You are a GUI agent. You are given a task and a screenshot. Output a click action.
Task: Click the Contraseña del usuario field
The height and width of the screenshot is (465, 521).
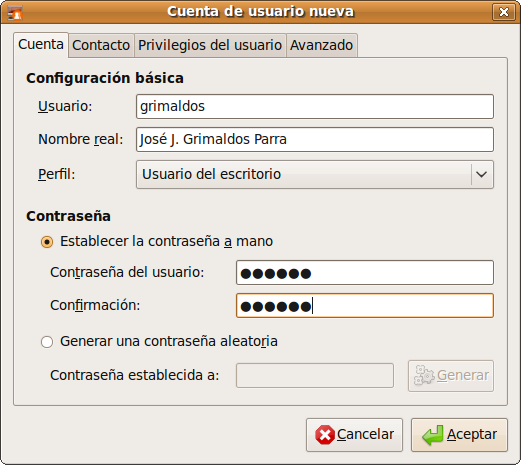pos(365,273)
